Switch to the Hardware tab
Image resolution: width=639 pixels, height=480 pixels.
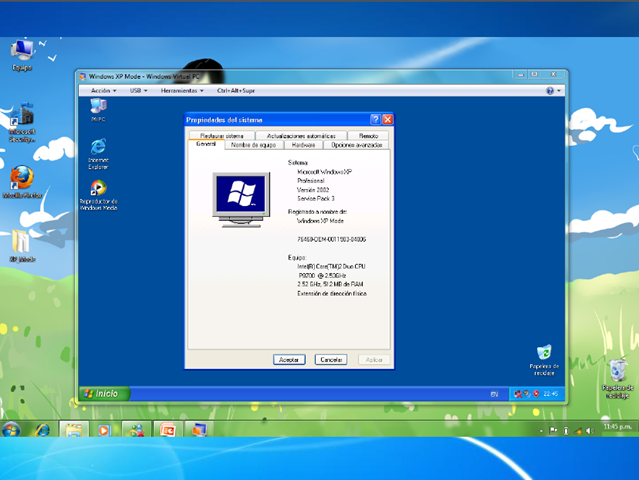(303, 145)
